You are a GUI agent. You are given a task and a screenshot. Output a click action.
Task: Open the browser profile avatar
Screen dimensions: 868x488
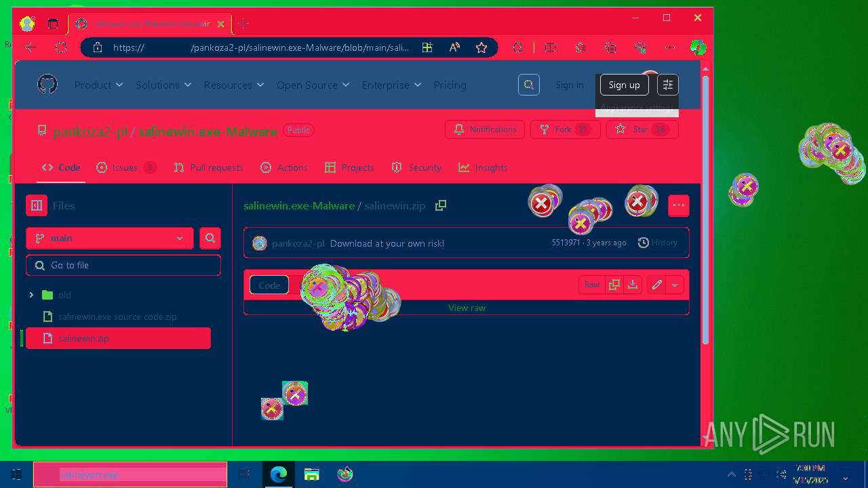(27, 24)
